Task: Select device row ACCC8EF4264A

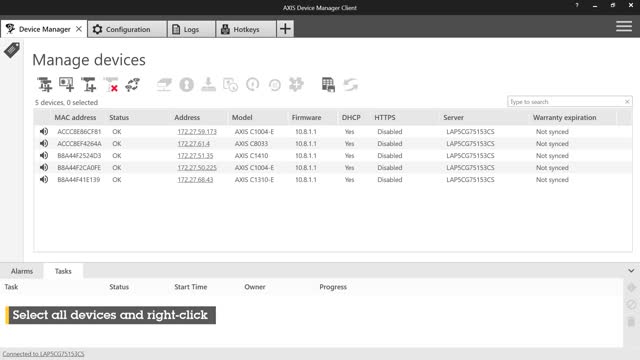Action: 333,144
